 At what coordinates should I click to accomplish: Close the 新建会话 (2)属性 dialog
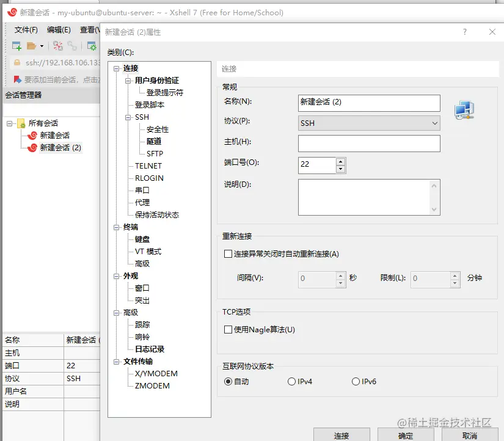(x=492, y=32)
